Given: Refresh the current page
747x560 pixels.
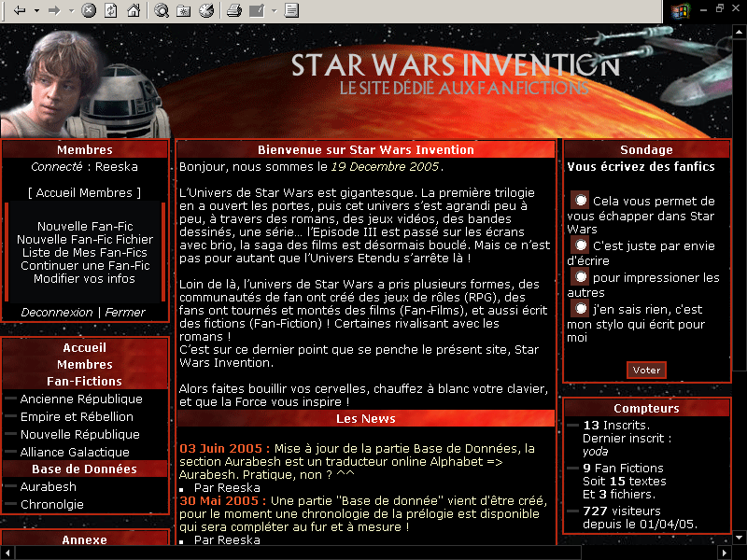Looking at the screenshot, I should [x=110, y=10].
